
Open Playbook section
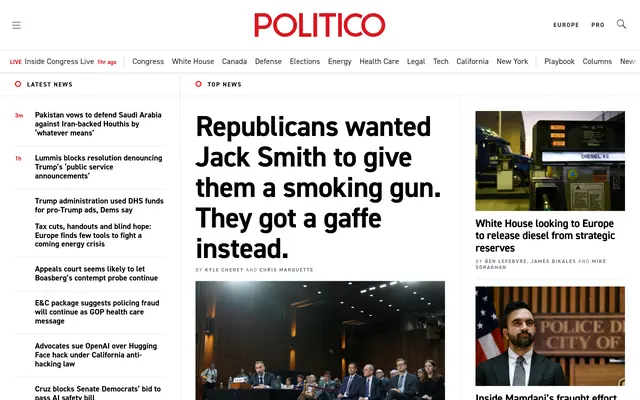[559, 61]
